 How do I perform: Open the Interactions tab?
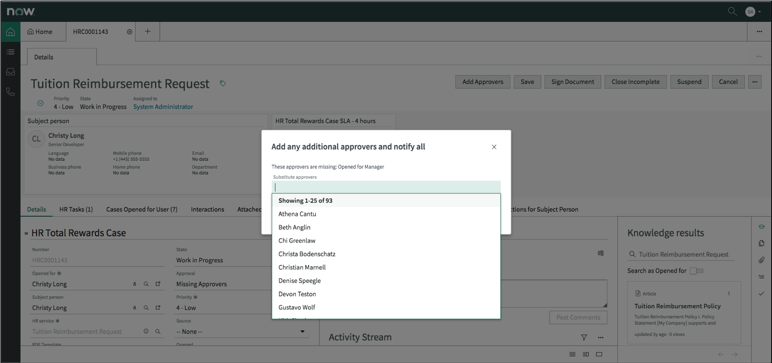tap(207, 209)
